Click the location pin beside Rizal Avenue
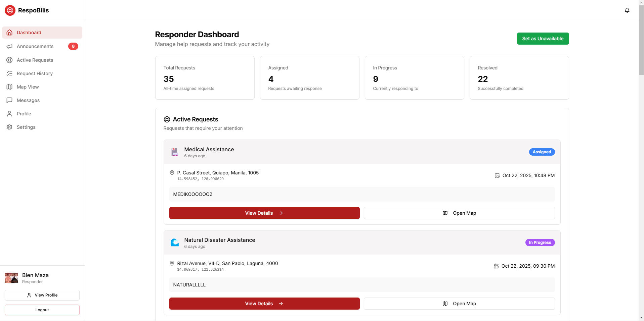 point(172,263)
